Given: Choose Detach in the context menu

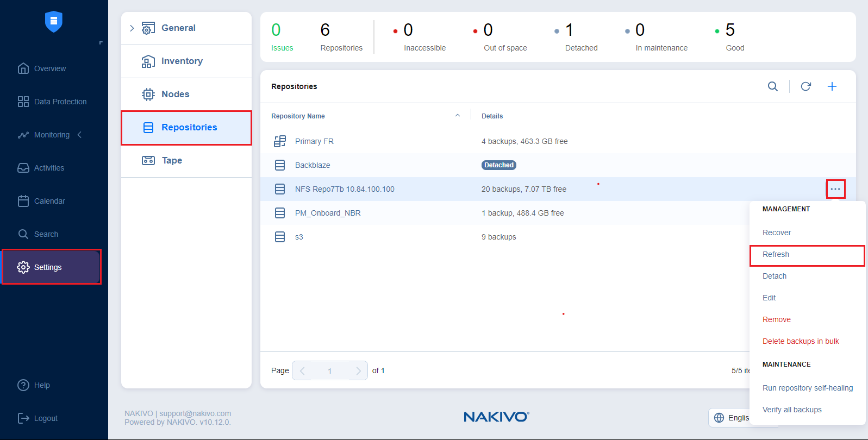Looking at the screenshot, I should pyautogui.click(x=774, y=276).
